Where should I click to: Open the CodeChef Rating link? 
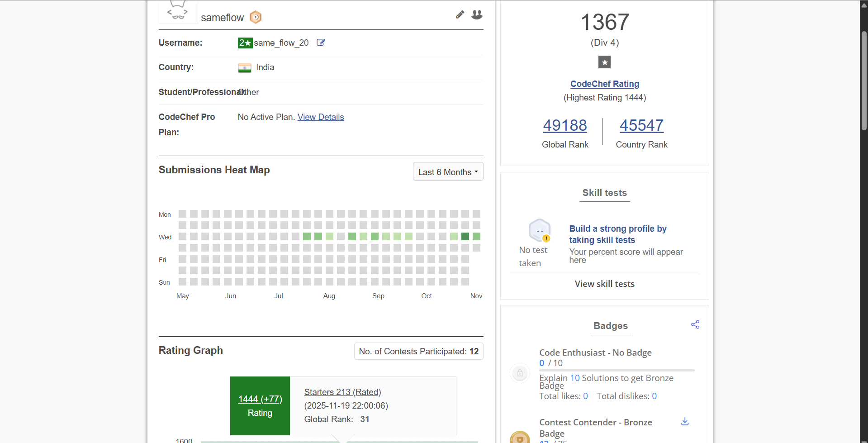click(605, 84)
